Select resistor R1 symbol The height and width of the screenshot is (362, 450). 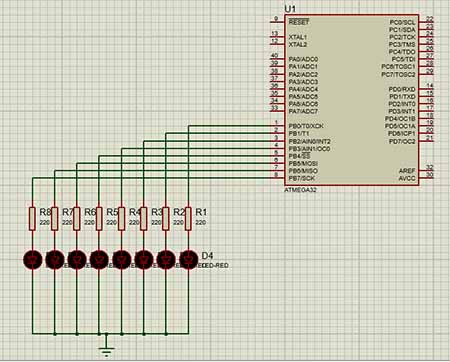coord(188,219)
